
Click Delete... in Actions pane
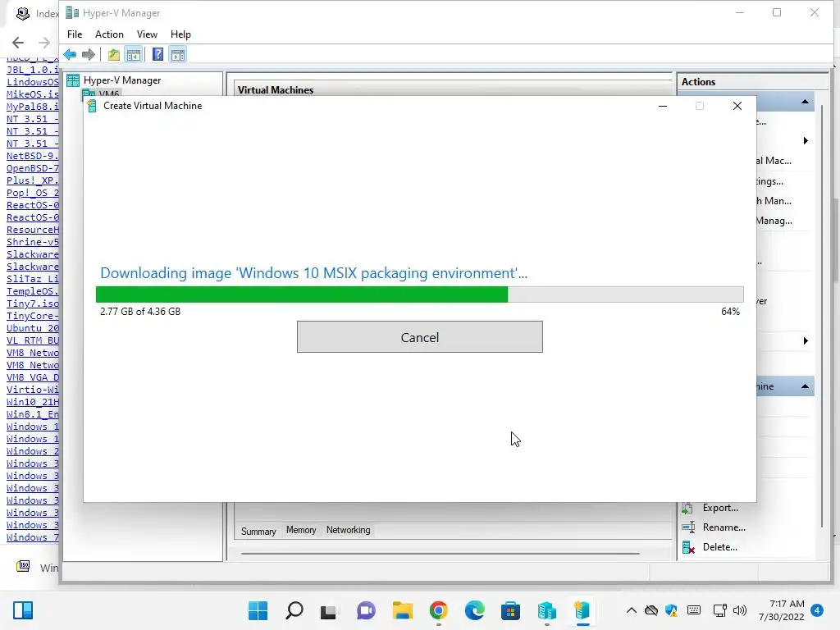pos(720,547)
